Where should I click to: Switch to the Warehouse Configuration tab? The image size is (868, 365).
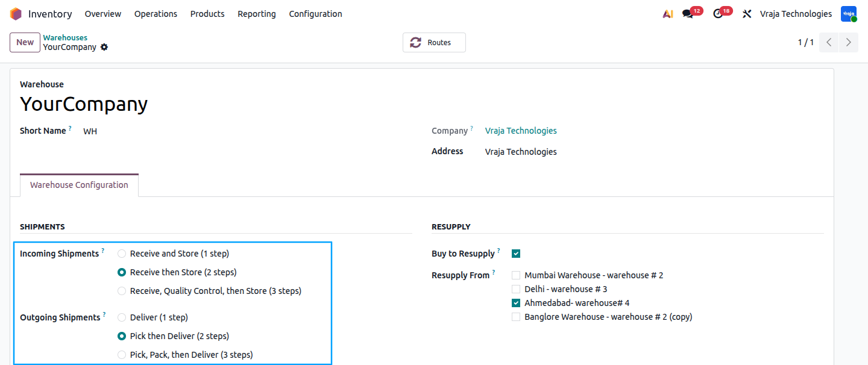pyautogui.click(x=79, y=186)
